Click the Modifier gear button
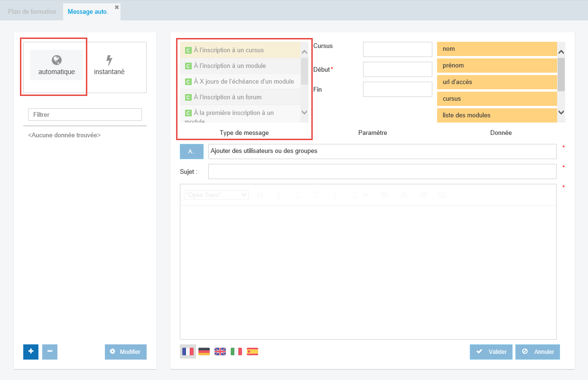588x380 pixels. [126, 351]
